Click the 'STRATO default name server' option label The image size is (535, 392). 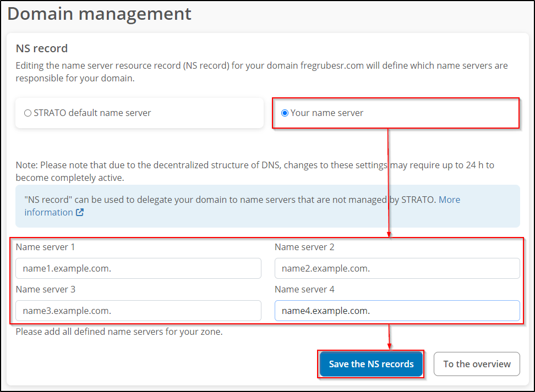click(92, 113)
